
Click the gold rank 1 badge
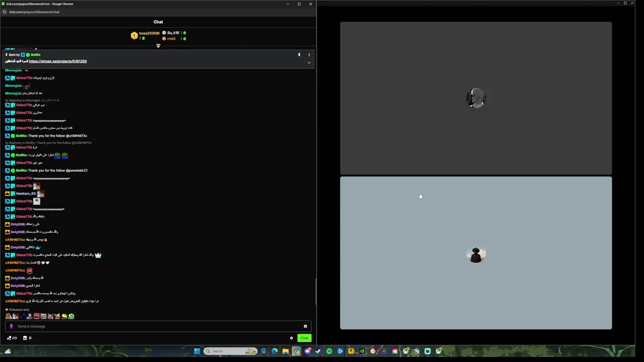point(134,36)
